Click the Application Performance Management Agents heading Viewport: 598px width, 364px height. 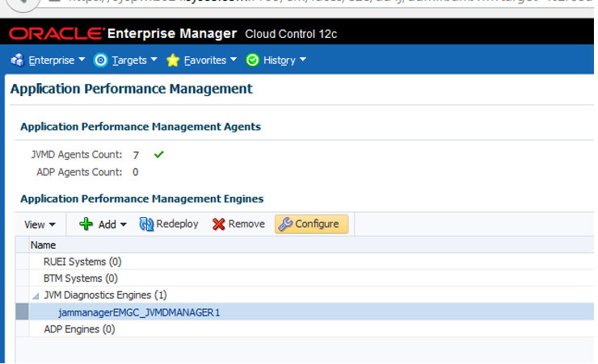141,127
